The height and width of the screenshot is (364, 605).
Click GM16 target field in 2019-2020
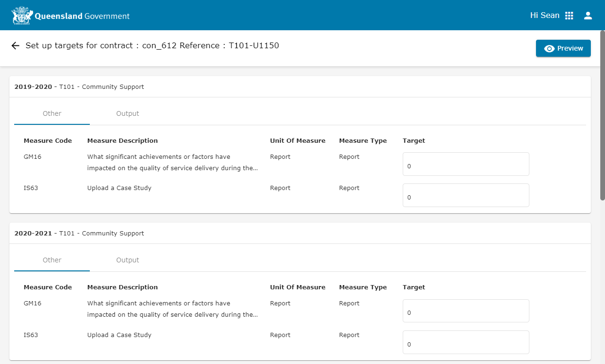click(x=466, y=165)
